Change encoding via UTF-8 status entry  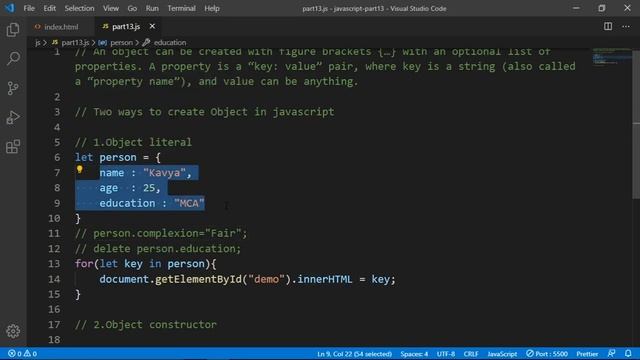click(x=446, y=354)
